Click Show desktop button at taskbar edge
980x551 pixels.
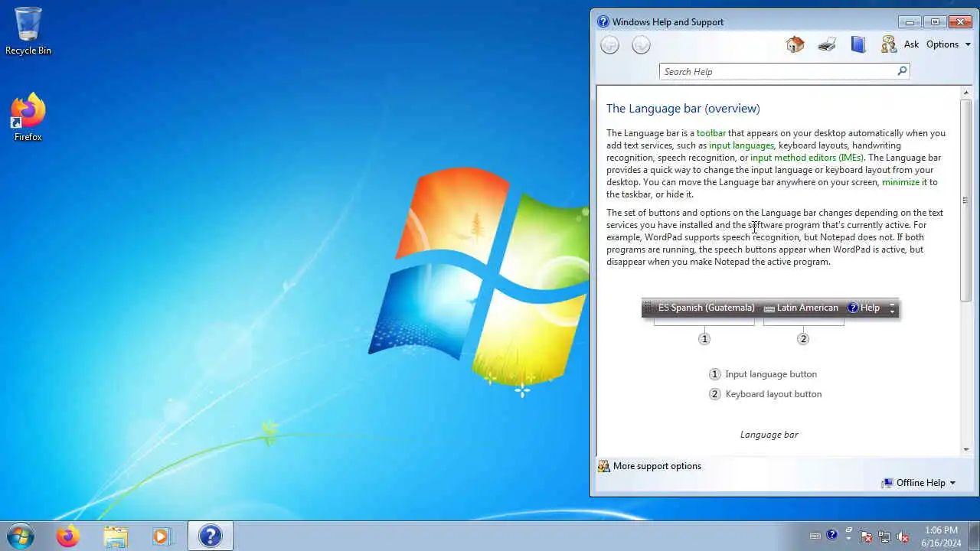click(975, 536)
